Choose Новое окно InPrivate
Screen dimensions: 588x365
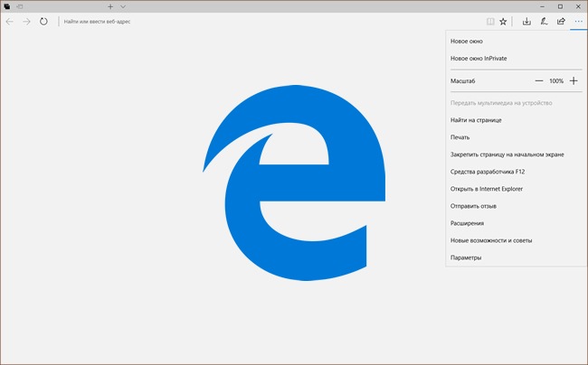click(x=514, y=59)
